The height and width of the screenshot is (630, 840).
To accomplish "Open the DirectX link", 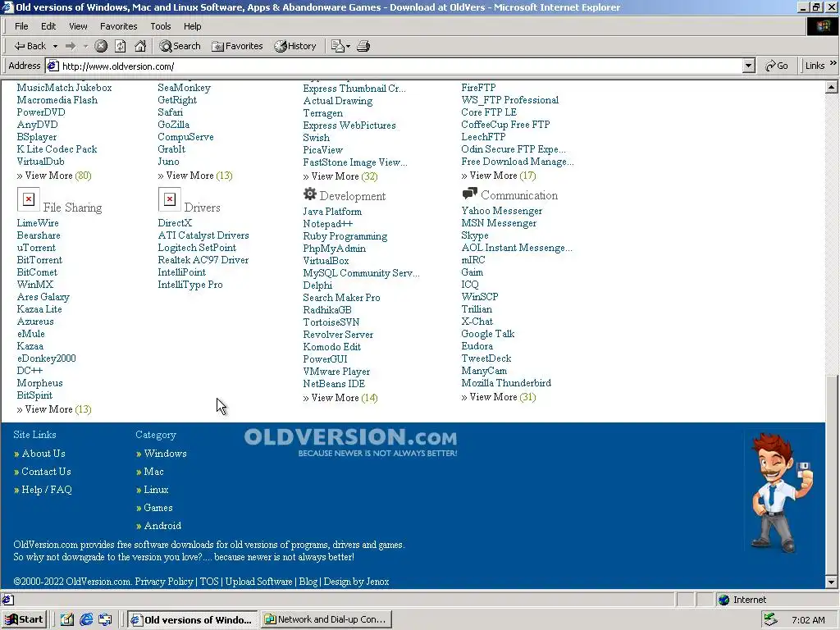I will coord(175,223).
